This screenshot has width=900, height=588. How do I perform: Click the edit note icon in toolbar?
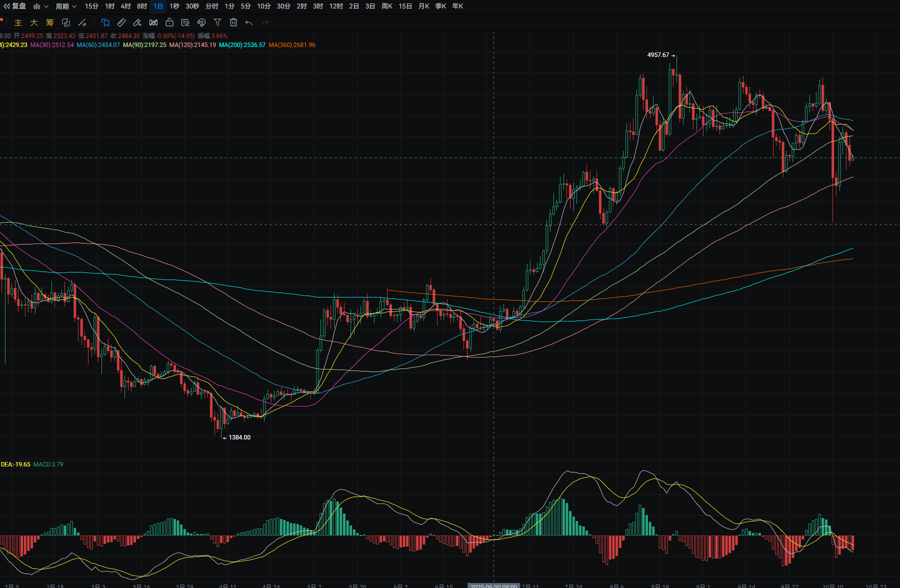point(185,22)
